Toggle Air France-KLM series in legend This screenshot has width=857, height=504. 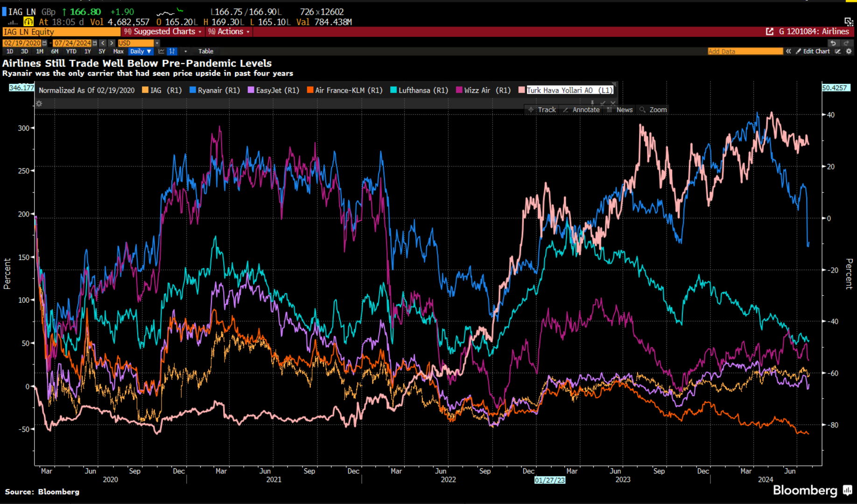pyautogui.click(x=345, y=90)
